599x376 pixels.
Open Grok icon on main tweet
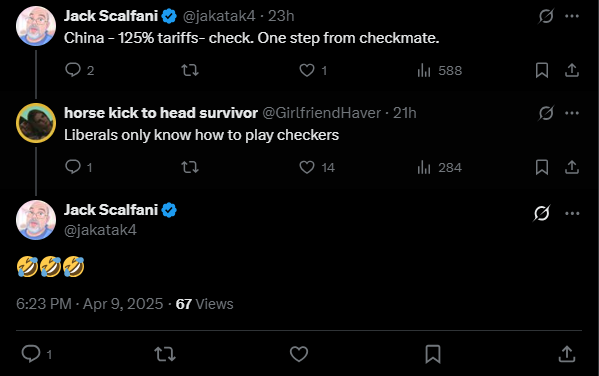click(542, 213)
